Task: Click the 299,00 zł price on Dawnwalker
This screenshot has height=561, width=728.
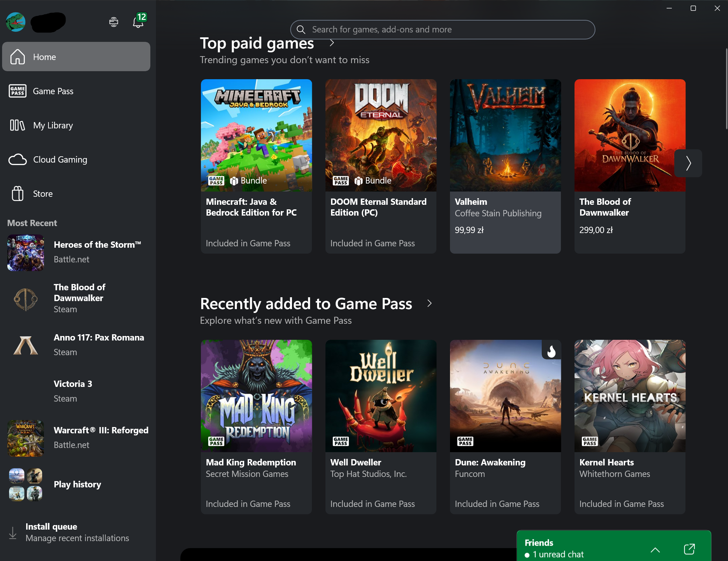Action: tap(596, 230)
